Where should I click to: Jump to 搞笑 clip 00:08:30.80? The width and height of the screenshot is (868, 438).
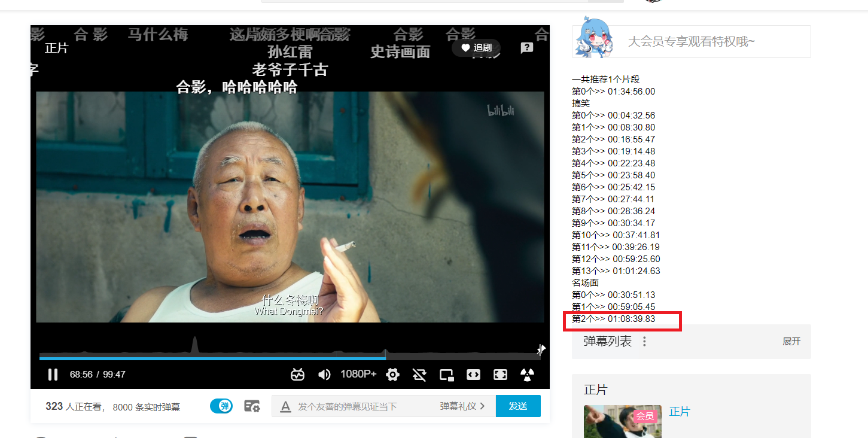point(613,127)
